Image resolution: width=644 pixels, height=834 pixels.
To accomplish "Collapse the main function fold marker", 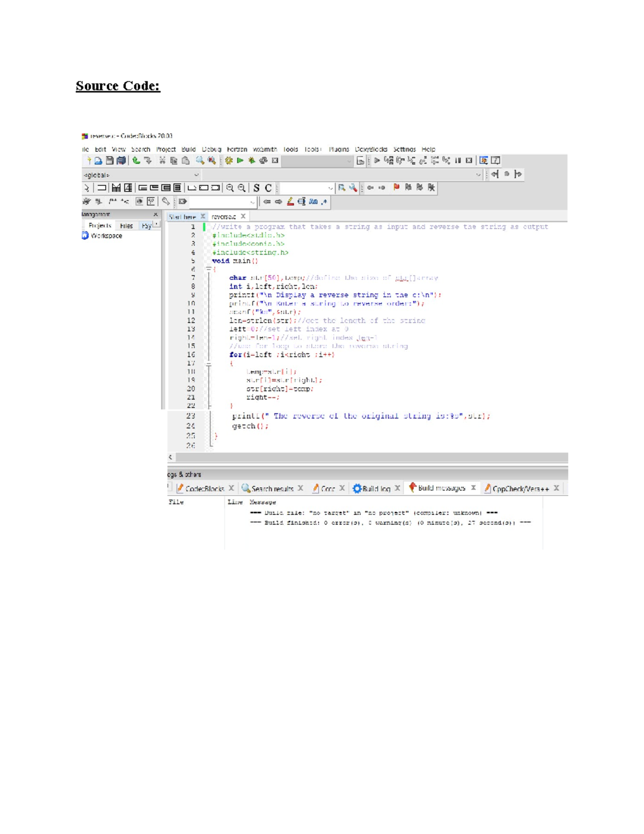I will click(209, 269).
